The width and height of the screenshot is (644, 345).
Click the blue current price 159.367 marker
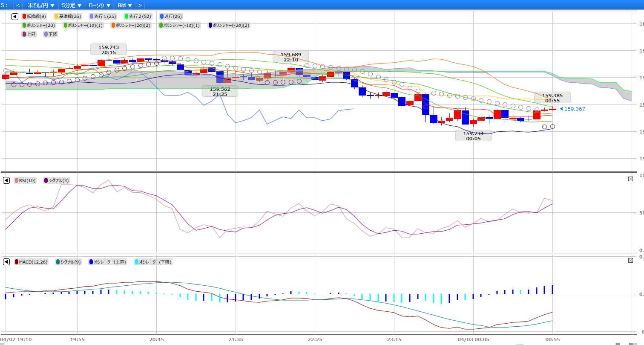[x=572, y=109]
